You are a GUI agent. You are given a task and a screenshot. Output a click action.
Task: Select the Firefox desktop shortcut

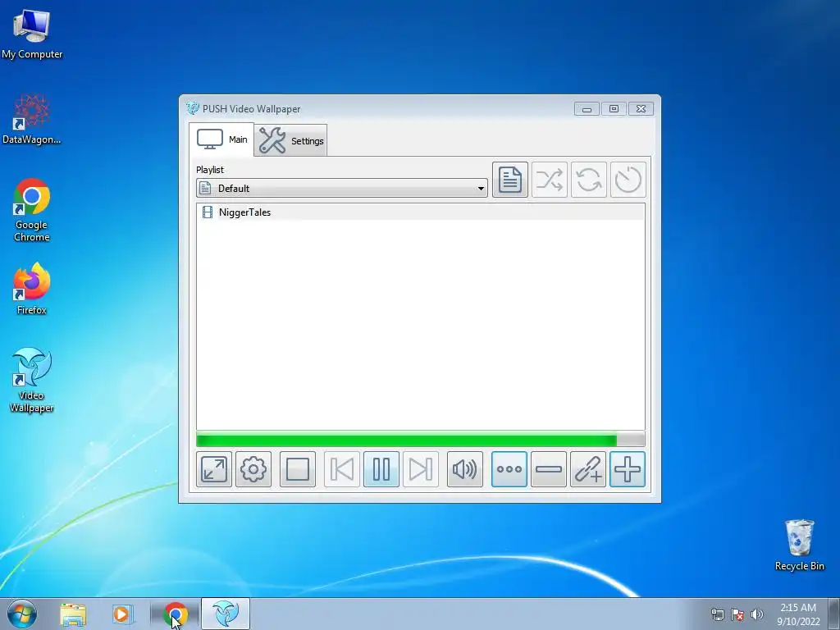[x=32, y=288]
